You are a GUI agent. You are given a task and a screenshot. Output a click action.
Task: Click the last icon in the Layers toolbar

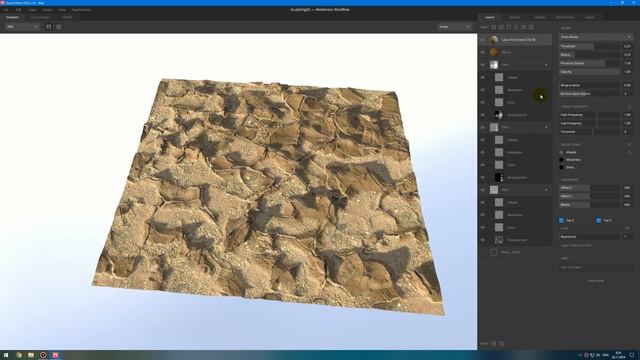(x=531, y=27)
